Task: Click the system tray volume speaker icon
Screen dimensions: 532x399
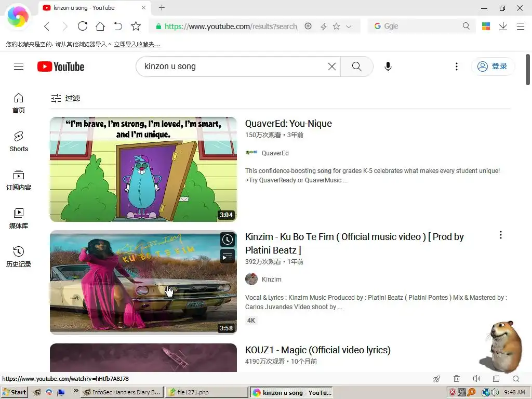Action: coord(495,392)
